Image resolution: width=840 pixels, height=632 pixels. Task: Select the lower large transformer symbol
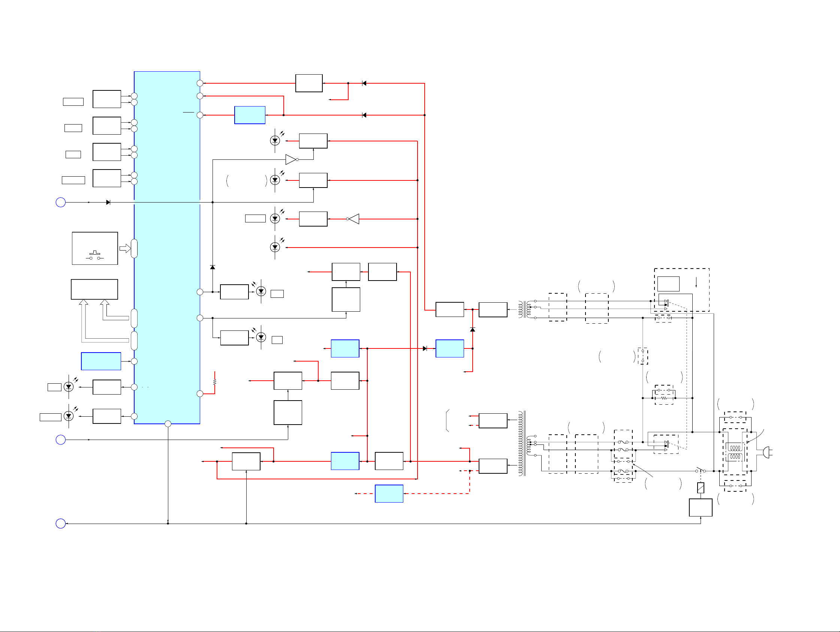point(527,443)
